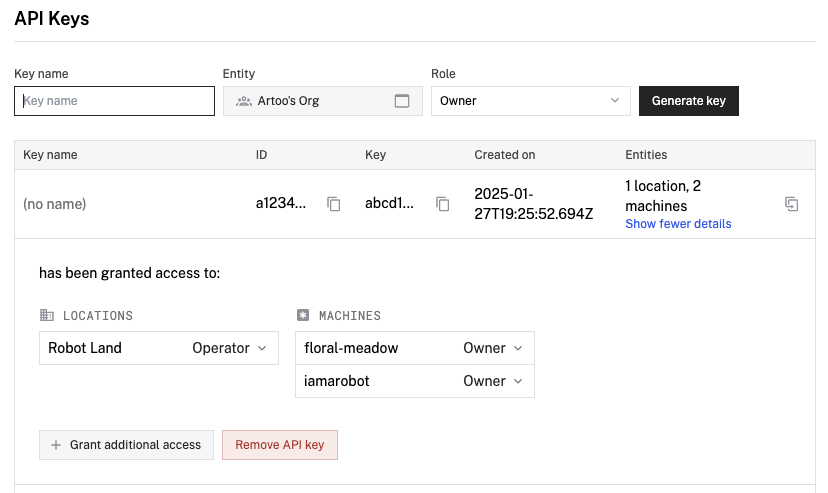Click the chip icon beside MACHINES
The width and height of the screenshot is (828, 493).
pyautogui.click(x=303, y=315)
